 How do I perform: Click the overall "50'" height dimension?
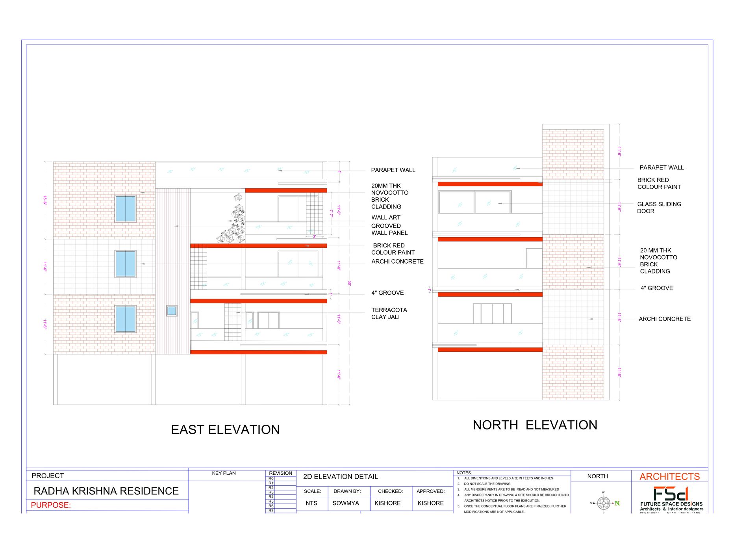[x=349, y=283]
